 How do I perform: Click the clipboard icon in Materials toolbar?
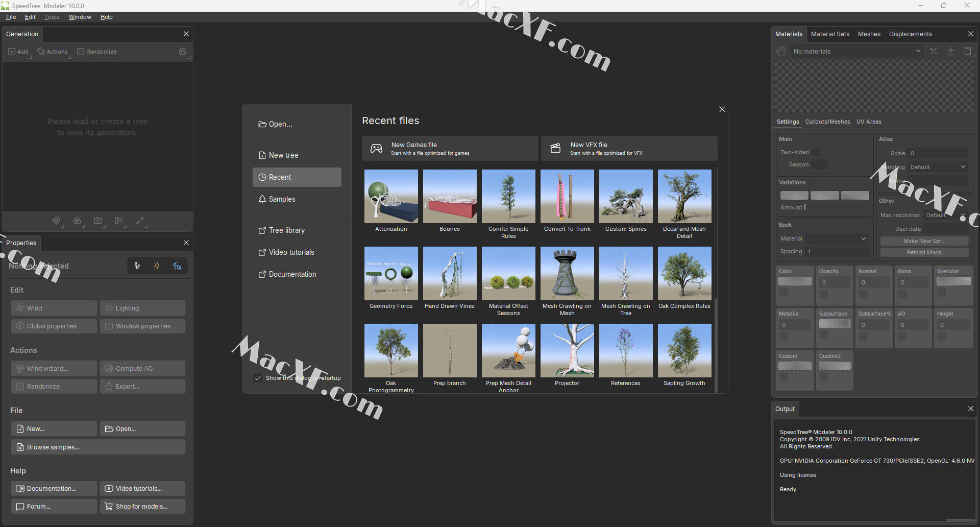point(968,51)
